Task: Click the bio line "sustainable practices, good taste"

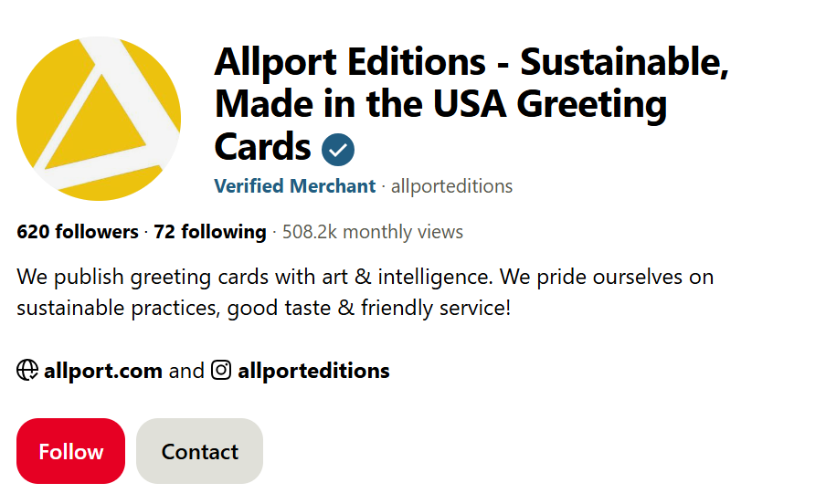Action: [263, 308]
